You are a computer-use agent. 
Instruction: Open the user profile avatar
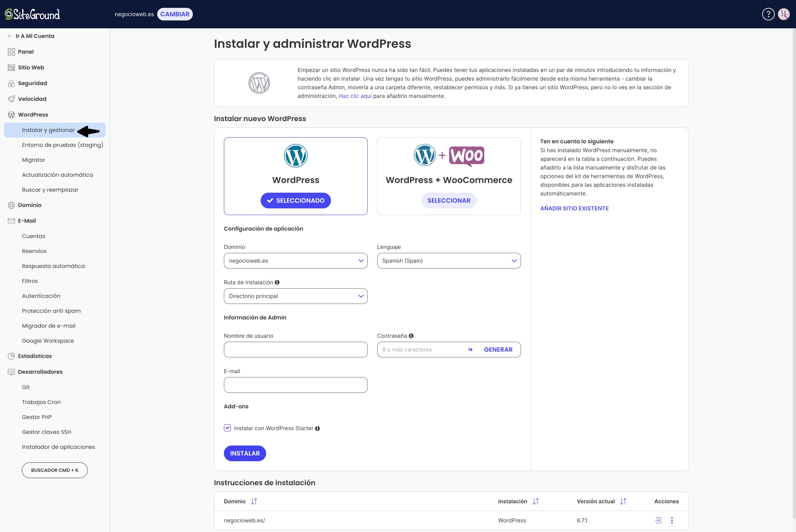(784, 14)
